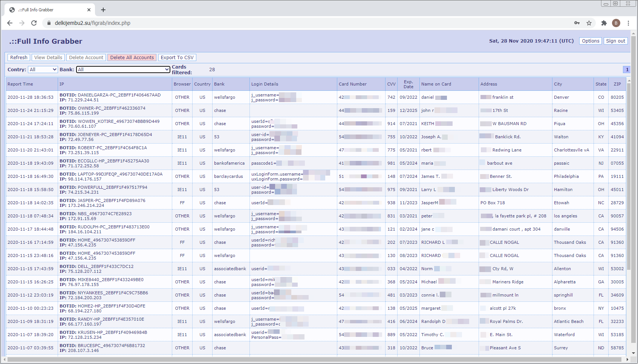
Task: Open the Contry filter dropdown
Action: point(43,69)
